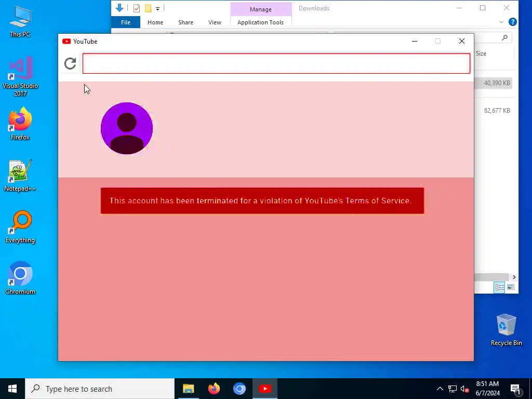Open File Explorer from the taskbar
This screenshot has height=399, width=532.
(x=188, y=389)
